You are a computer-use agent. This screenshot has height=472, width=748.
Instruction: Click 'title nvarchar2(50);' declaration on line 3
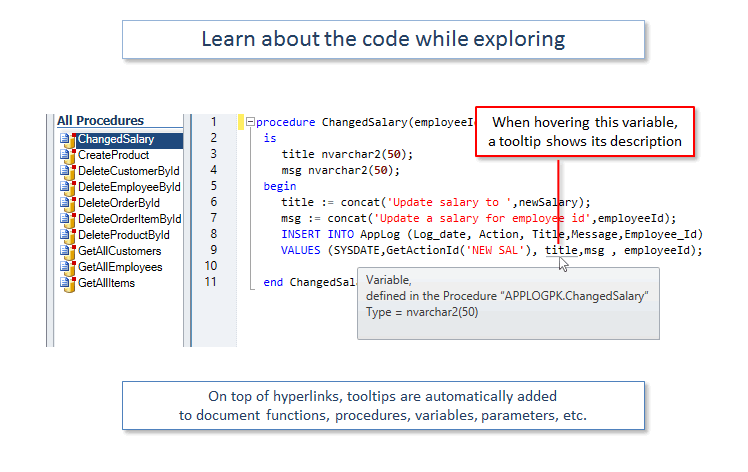[x=347, y=155]
